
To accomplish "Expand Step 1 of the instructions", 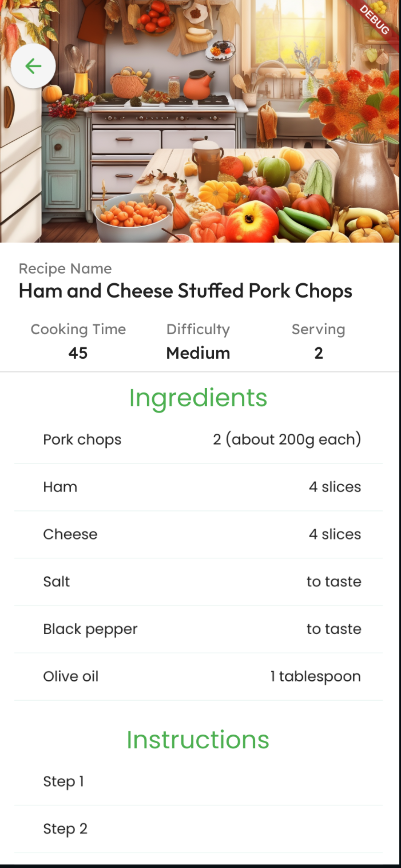I will click(199, 782).
